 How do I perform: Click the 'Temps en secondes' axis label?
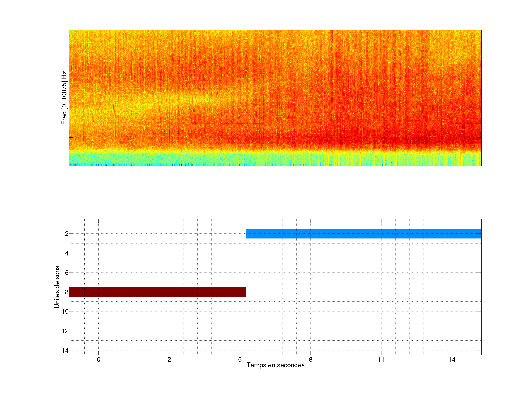tap(275, 365)
